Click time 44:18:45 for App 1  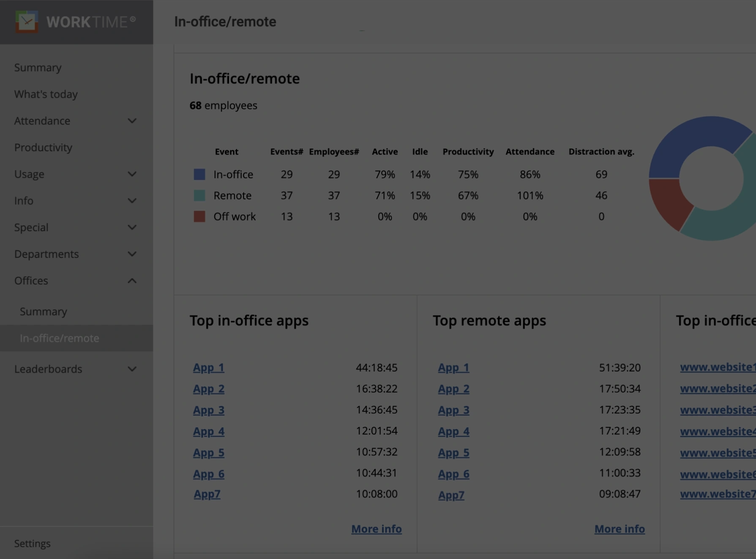[377, 368]
